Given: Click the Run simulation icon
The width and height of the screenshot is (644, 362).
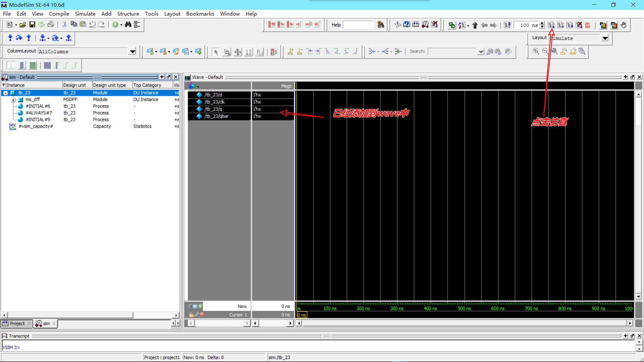Looking at the screenshot, I should [x=551, y=25].
